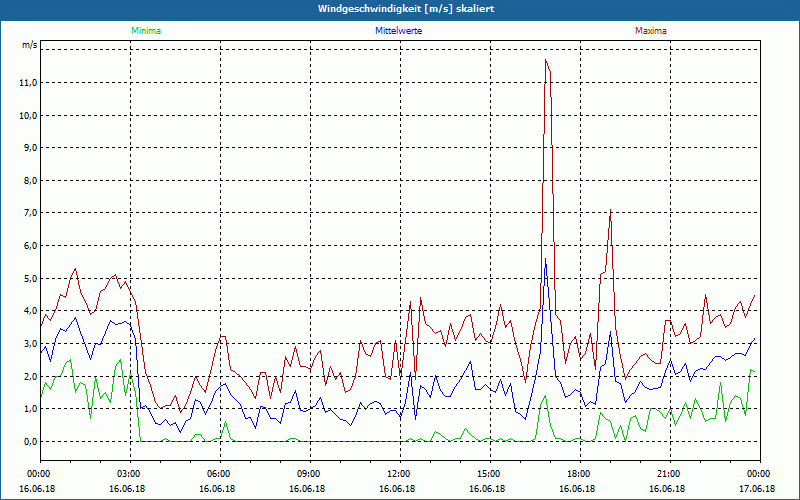Image resolution: width=800 pixels, height=500 pixels.
Task: Click the 10,0 y-axis value
Action: [x=28, y=115]
